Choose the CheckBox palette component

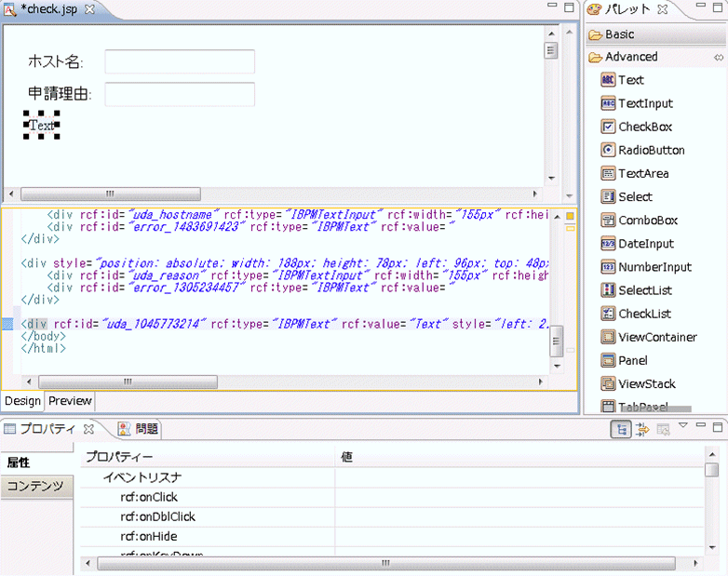tap(644, 127)
